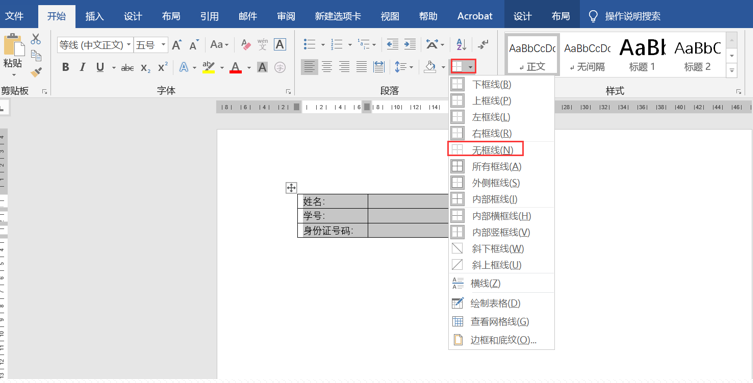
Task: Expand the multilevel list dropdown arrow
Action: click(375, 45)
